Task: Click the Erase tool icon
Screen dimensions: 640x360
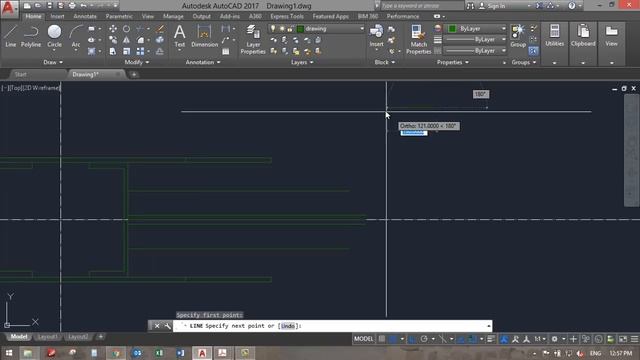Action: tap(160, 29)
